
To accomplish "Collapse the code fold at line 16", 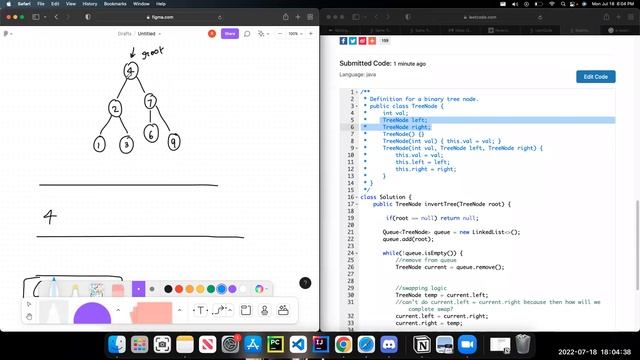I will point(356,197).
